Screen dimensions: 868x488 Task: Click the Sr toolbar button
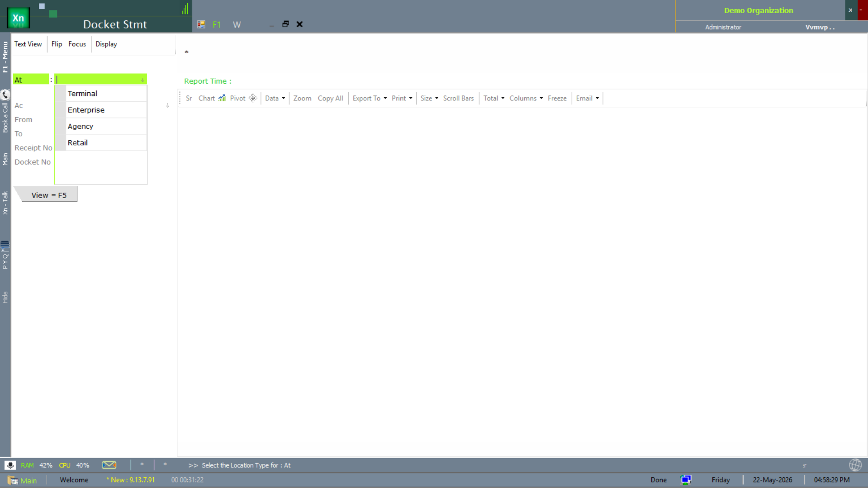189,98
